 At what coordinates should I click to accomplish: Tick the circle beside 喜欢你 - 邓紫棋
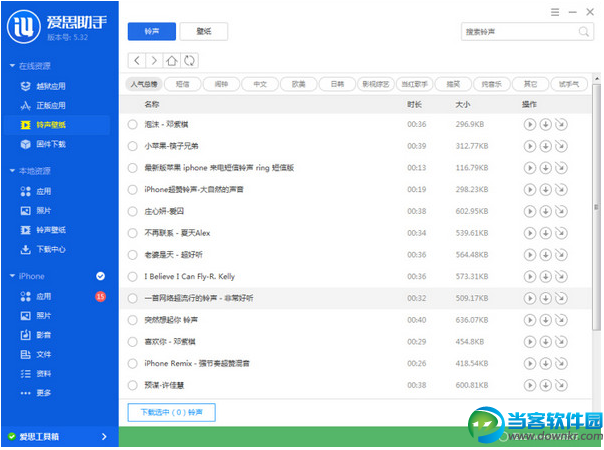click(x=133, y=342)
